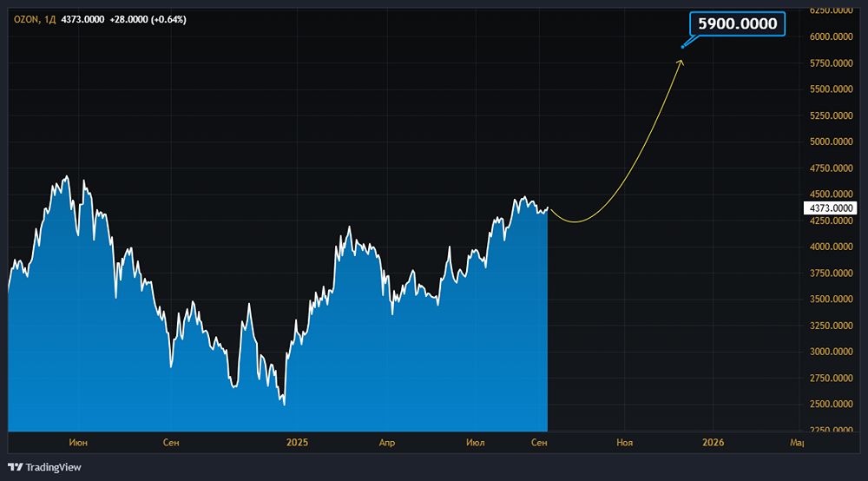Click the 2750.0000 price axis label
Viewport: 868px width, 481px height.
[831, 378]
